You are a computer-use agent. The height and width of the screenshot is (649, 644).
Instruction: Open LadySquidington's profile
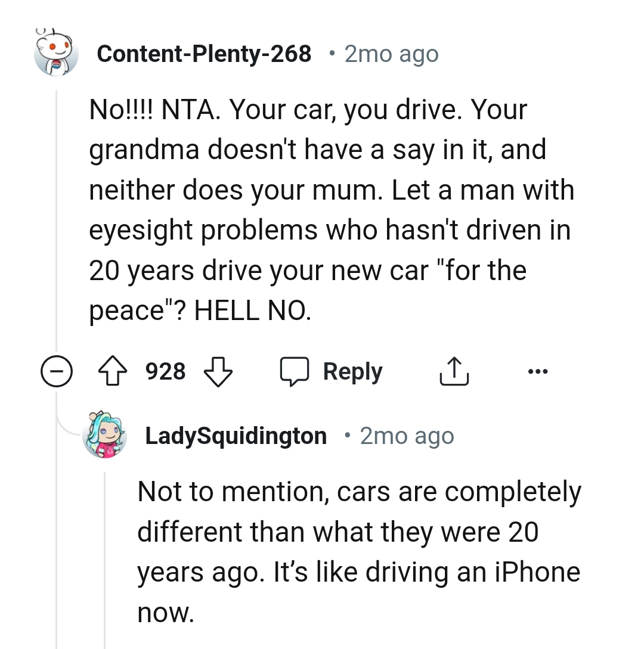coord(236,436)
